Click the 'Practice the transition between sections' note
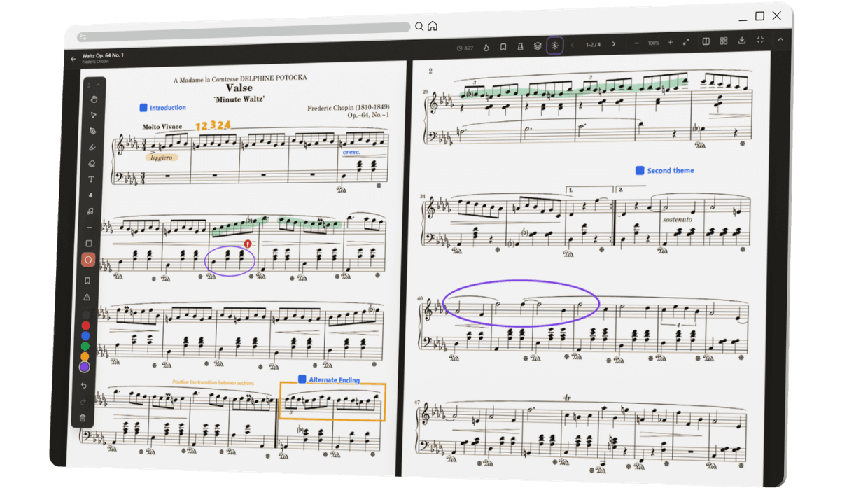This screenshot has width=868, height=488. click(x=213, y=383)
